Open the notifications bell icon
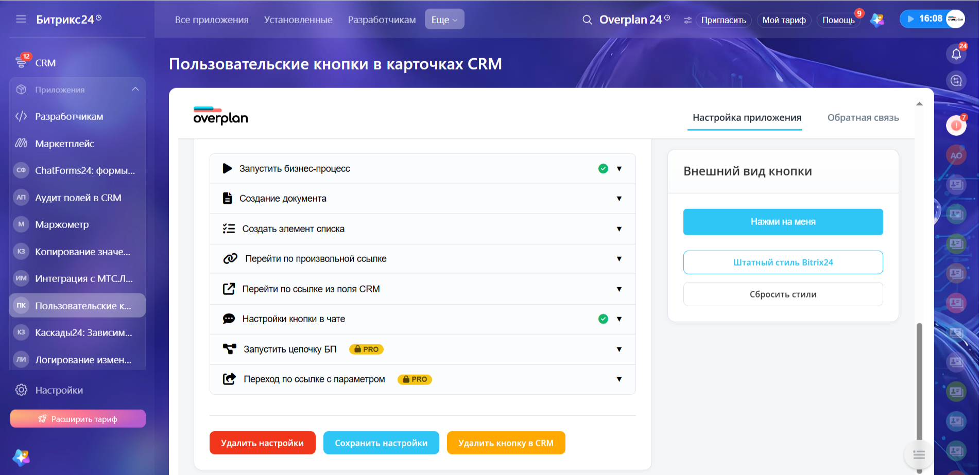 [x=956, y=54]
